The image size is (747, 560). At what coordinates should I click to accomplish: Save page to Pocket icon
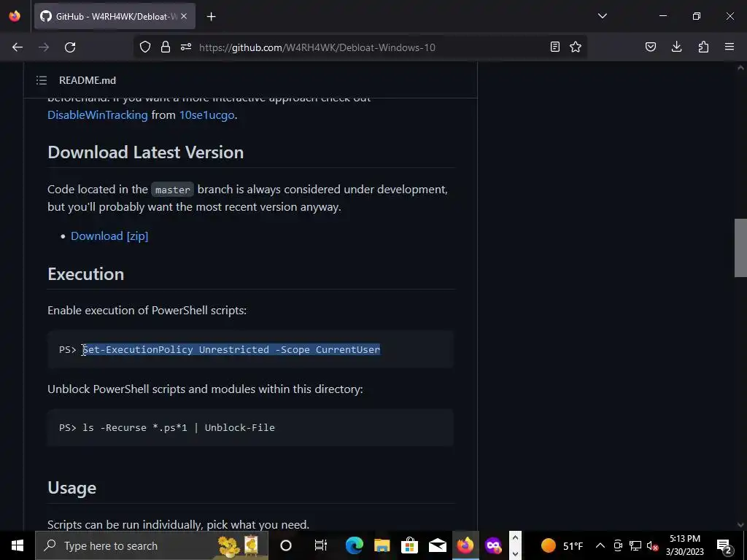tap(650, 47)
